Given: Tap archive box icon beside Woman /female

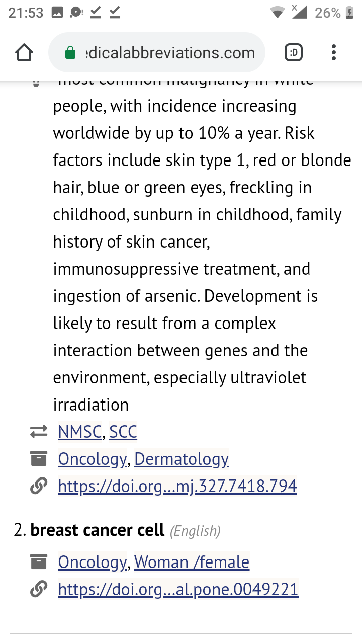Looking at the screenshot, I should point(38,561).
